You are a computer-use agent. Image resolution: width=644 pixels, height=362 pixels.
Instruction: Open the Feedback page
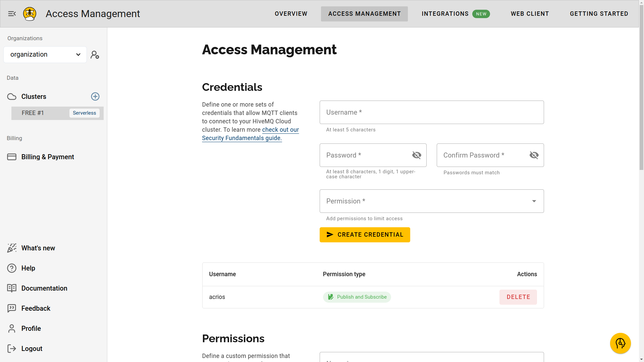[x=36, y=308]
